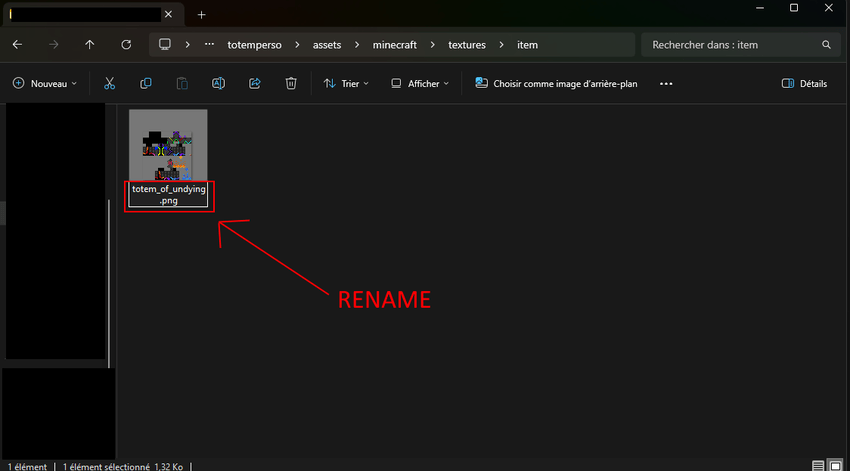
Task: Expand the Trier sort menu
Action: click(x=346, y=84)
